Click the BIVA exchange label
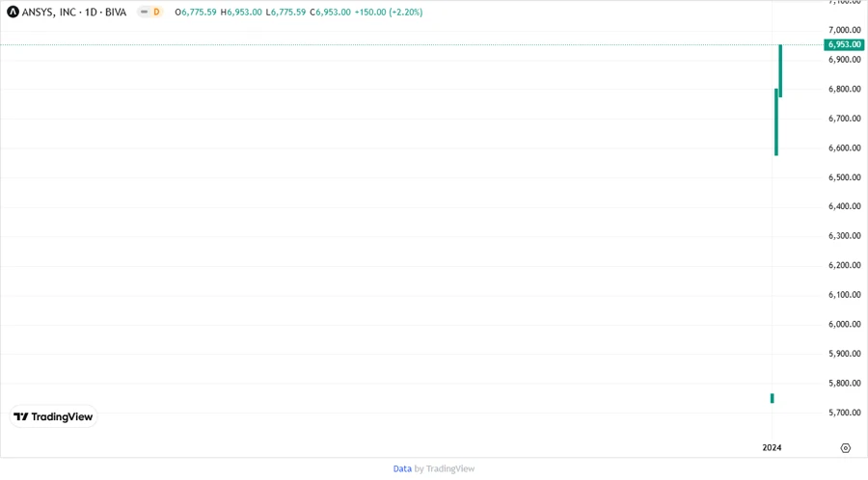The height and width of the screenshot is (480, 868). [116, 12]
